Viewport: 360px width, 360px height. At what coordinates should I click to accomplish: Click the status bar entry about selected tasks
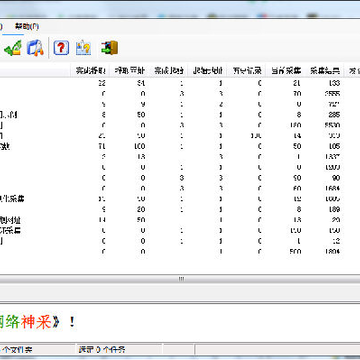102,350
